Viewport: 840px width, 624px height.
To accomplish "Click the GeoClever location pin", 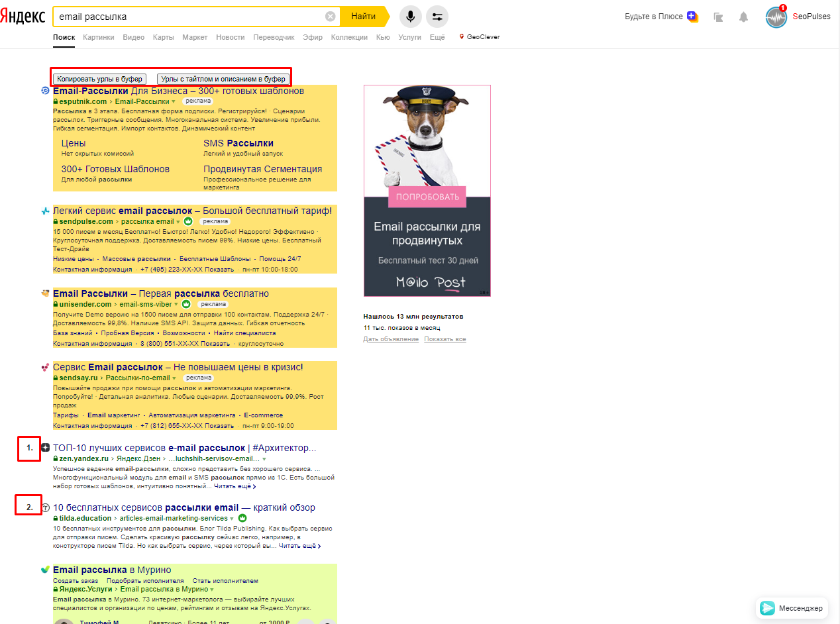I will (462, 37).
